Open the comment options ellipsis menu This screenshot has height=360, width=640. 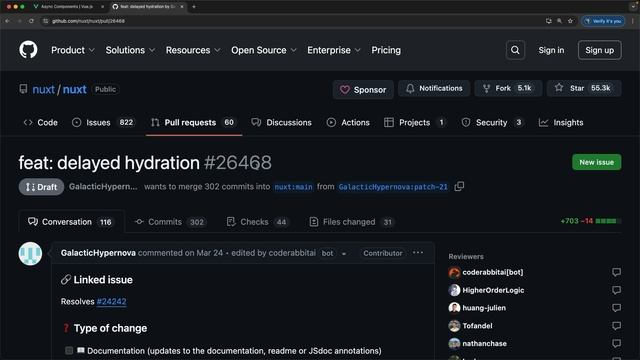point(418,253)
